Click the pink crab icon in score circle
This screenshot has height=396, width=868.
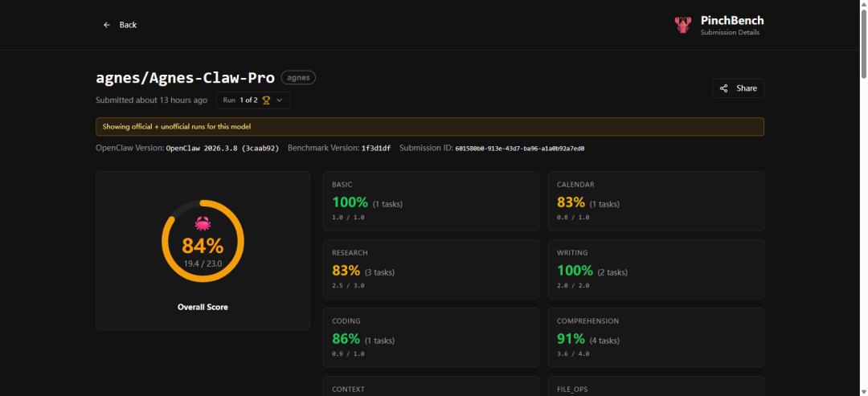click(x=203, y=223)
